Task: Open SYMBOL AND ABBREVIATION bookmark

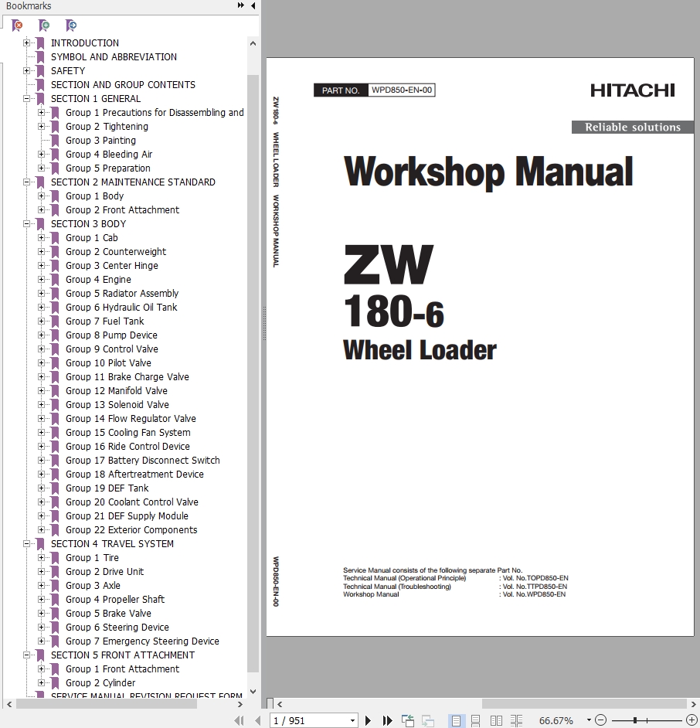Action: 114,56
